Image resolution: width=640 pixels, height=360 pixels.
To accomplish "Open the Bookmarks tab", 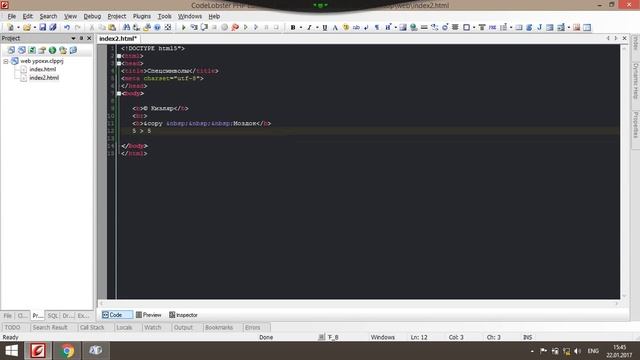I will tap(219, 327).
